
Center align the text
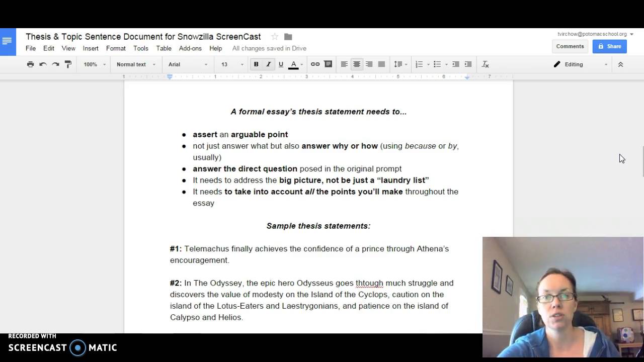coord(357,64)
